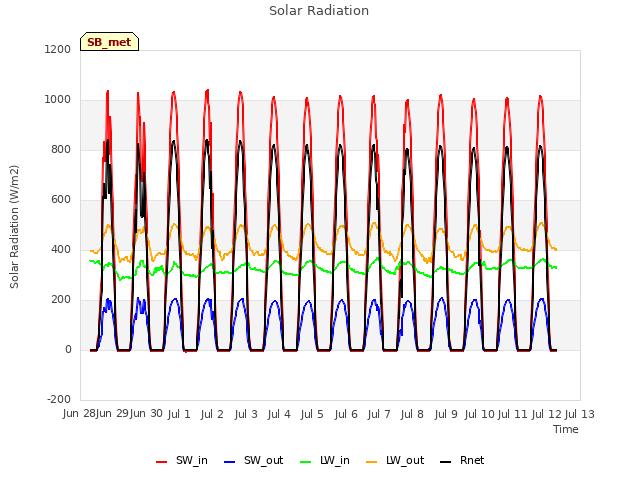Screen dimensions: 640x480
Task: Select the Rnet legend label
Action: point(472,460)
